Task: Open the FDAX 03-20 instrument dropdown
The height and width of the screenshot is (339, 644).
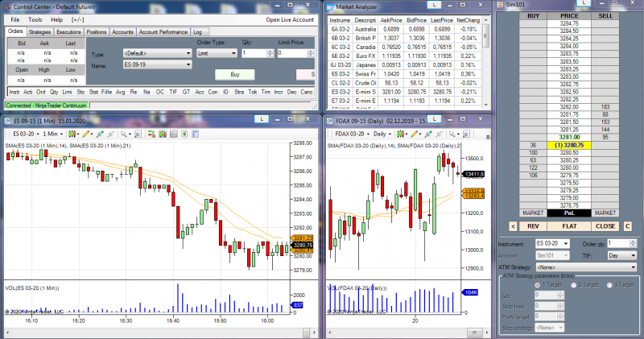Action: click(352, 134)
